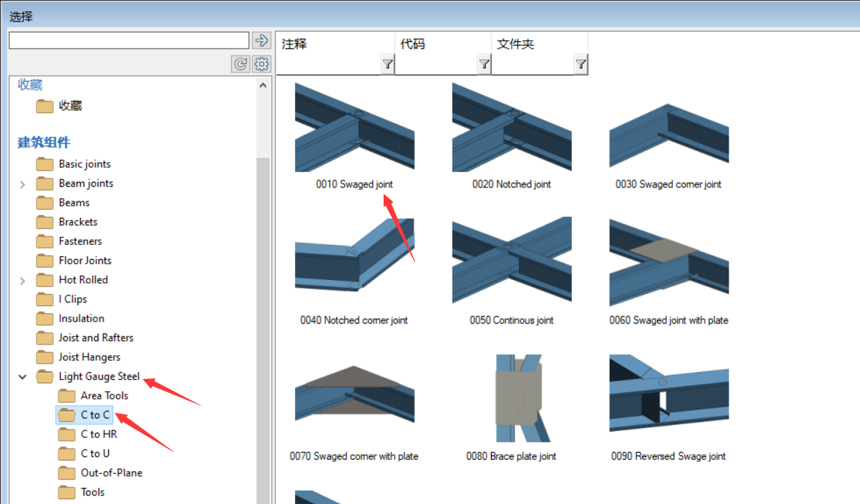The width and height of the screenshot is (860, 504).
Task: Open the Out-of-Plane subfolder
Action: coord(111,473)
